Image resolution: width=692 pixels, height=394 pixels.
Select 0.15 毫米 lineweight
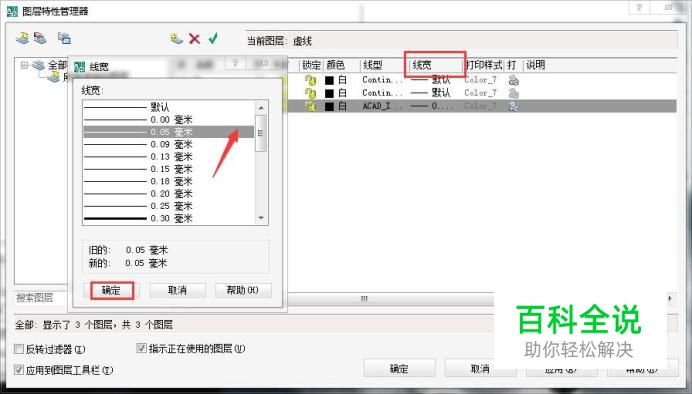coord(169,169)
